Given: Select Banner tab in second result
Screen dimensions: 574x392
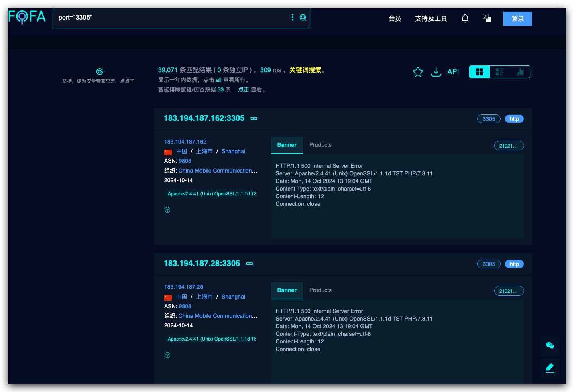Looking at the screenshot, I should click(x=287, y=290).
